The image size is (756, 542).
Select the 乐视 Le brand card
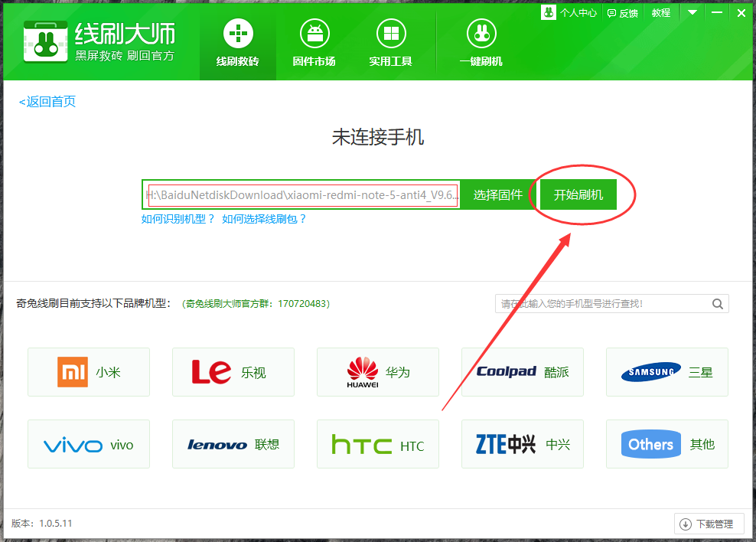pyautogui.click(x=233, y=372)
